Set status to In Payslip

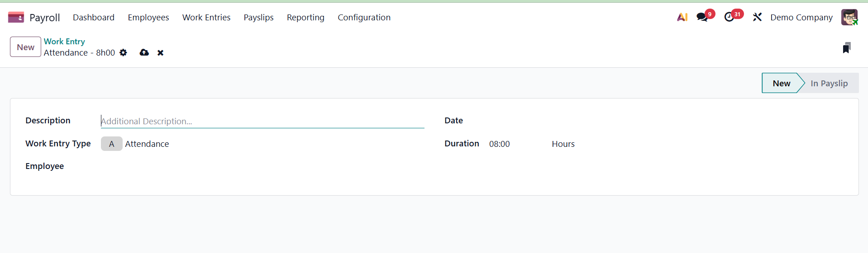tap(829, 84)
